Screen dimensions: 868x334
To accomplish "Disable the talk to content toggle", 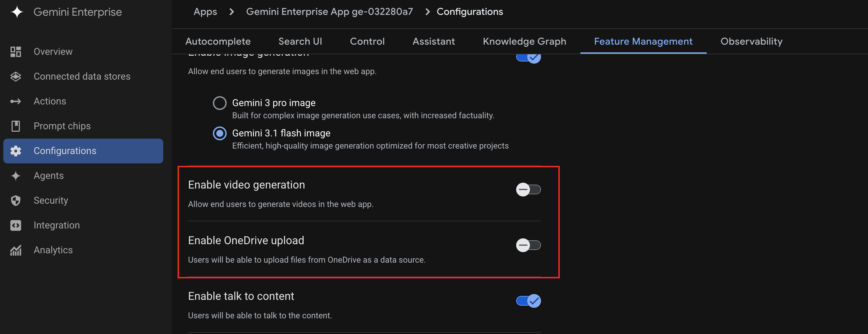I will coord(528,301).
